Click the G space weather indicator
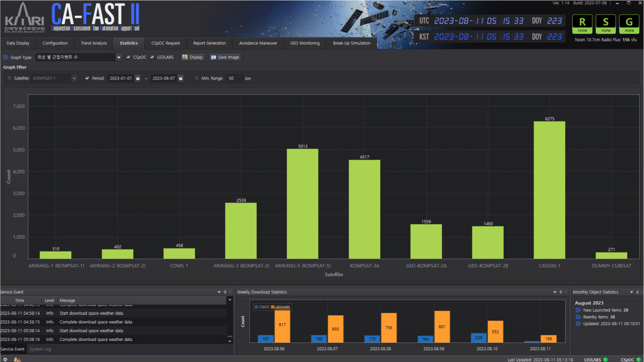 coord(629,24)
